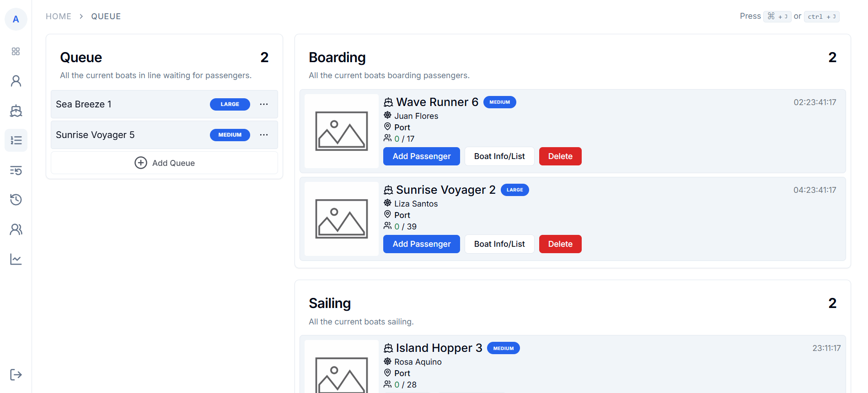Click the avatar circle labeled A

[16, 19]
